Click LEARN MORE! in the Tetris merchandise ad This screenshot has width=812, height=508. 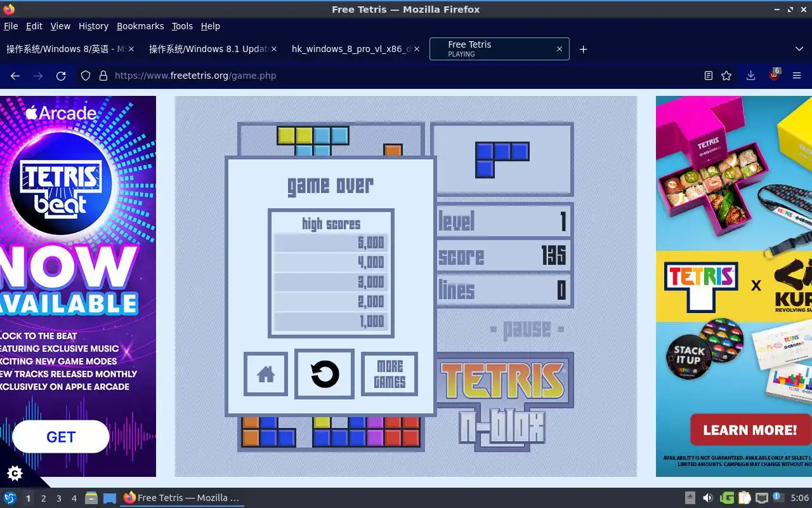[750, 430]
